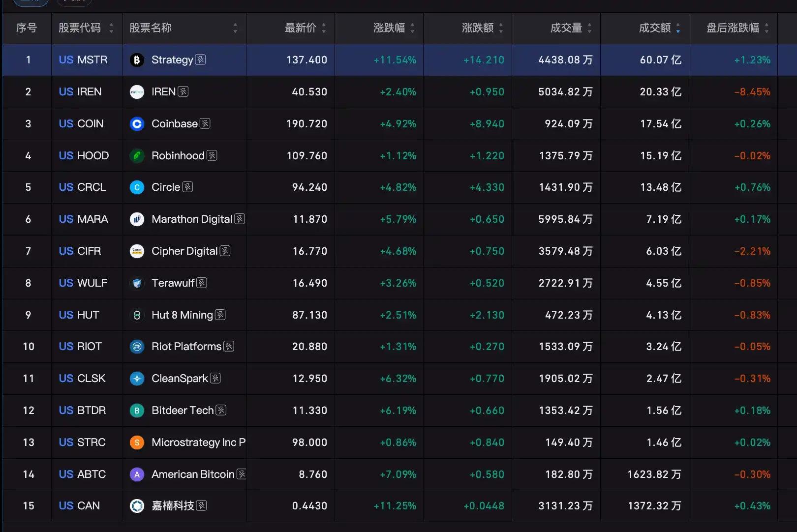
Task: Click the badge icon next to Circle
Action: click(x=187, y=187)
